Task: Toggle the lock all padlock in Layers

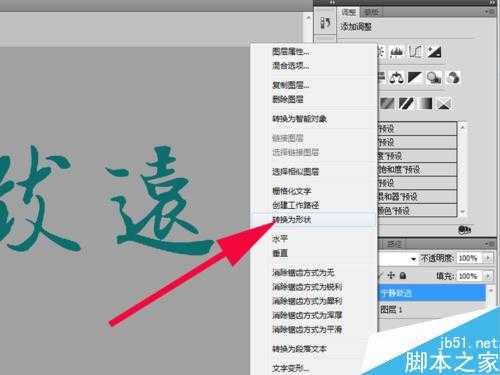Action: (403, 276)
